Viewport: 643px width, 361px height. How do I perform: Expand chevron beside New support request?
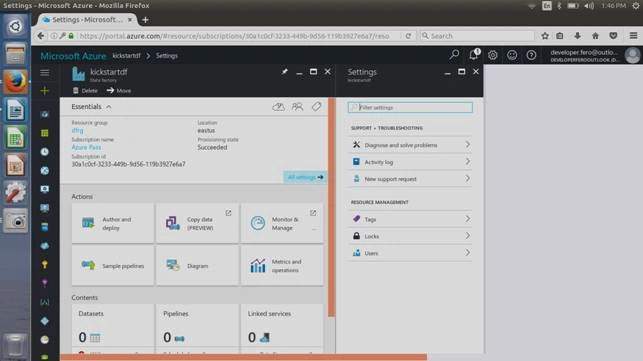(x=467, y=178)
